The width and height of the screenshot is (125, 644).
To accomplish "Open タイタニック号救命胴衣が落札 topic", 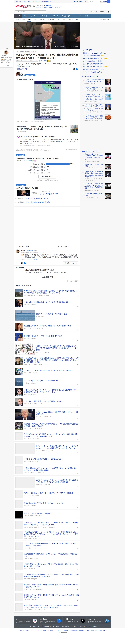I will tap(92, 72).
